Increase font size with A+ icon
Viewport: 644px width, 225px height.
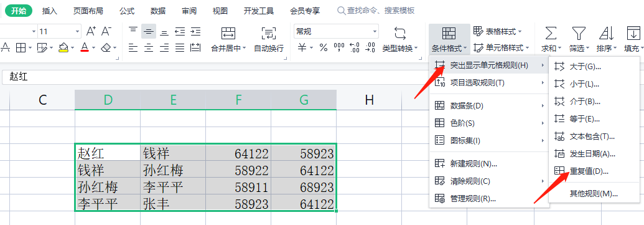(91, 31)
